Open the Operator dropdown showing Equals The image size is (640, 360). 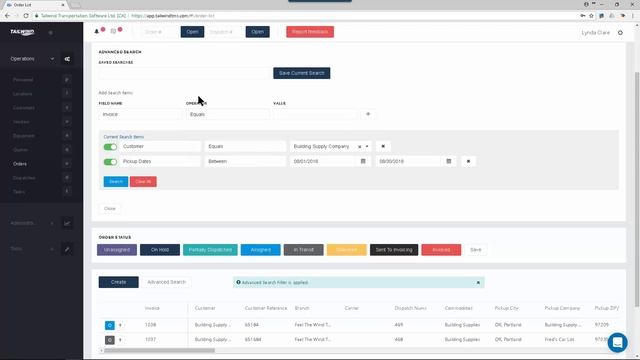coord(228,114)
